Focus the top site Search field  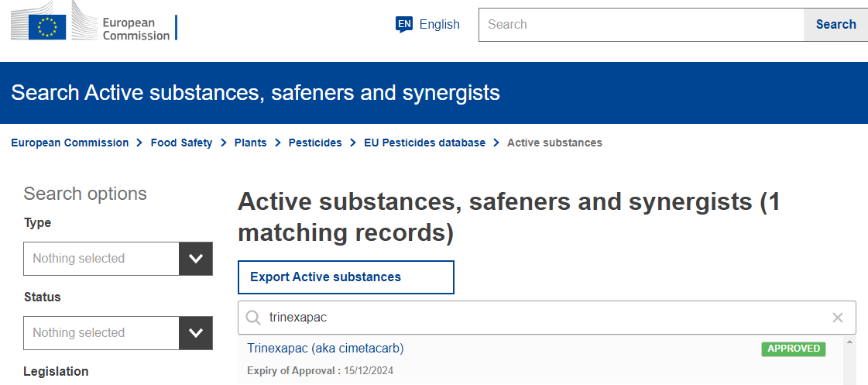coord(641,24)
